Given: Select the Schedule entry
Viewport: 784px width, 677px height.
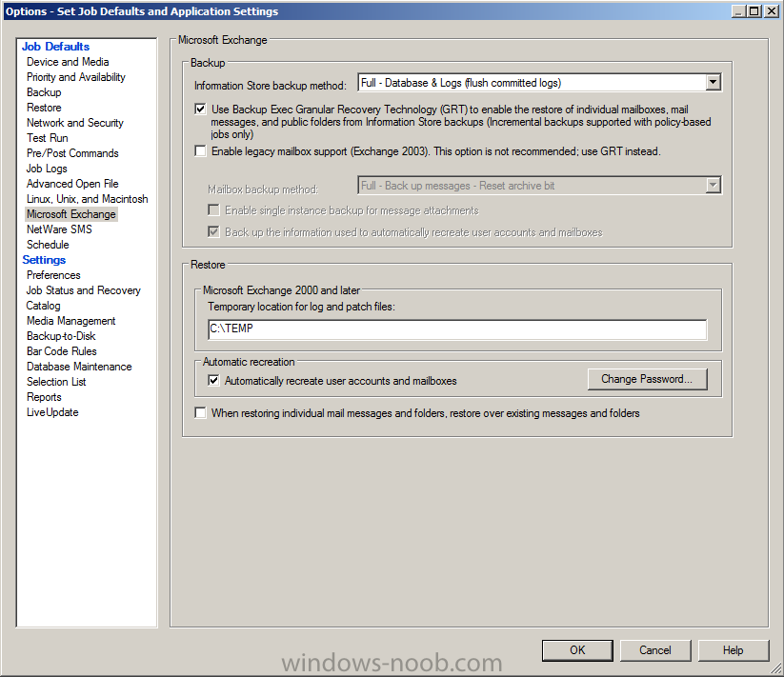Looking at the screenshot, I should (48, 245).
